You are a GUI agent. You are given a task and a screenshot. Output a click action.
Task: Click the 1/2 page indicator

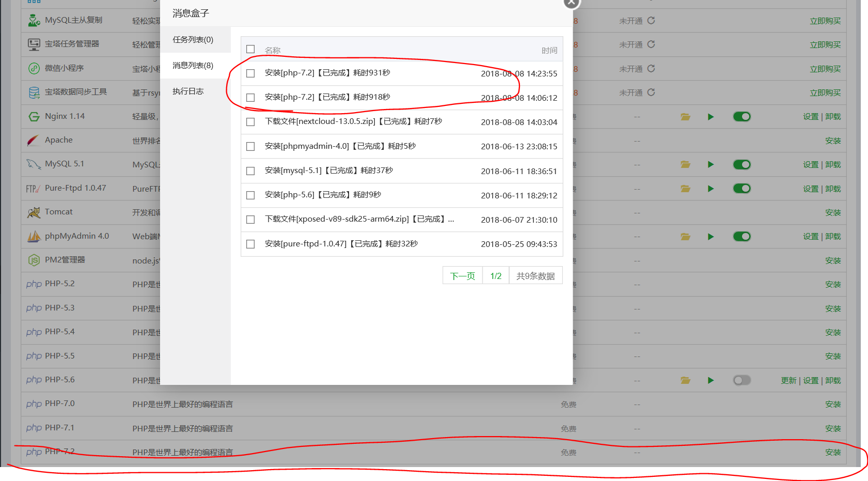point(496,276)
